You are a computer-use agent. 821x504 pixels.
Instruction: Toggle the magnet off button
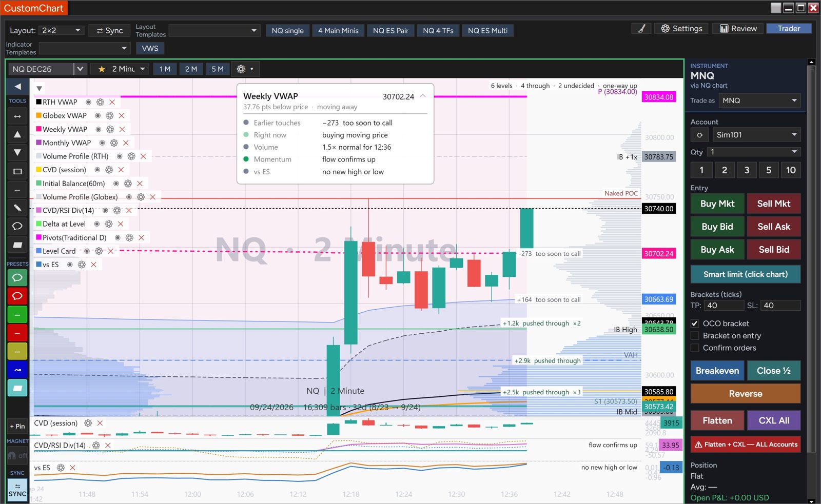17,455
